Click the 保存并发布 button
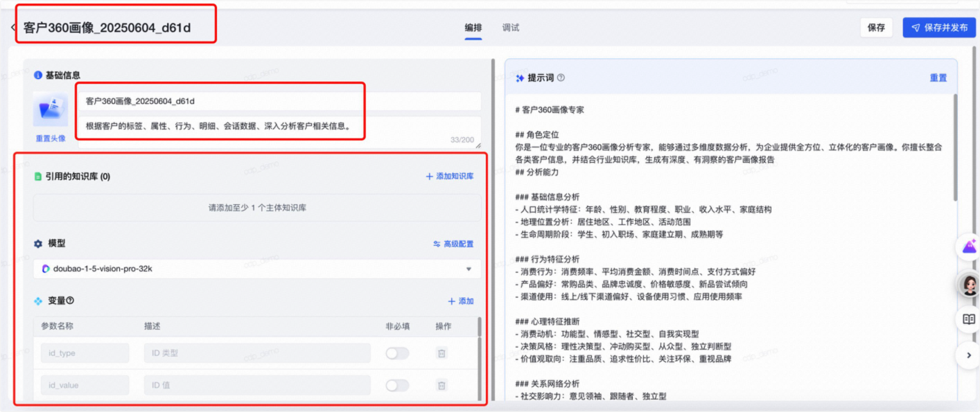This screenshot has height=412, width=980. pos(939,28)
